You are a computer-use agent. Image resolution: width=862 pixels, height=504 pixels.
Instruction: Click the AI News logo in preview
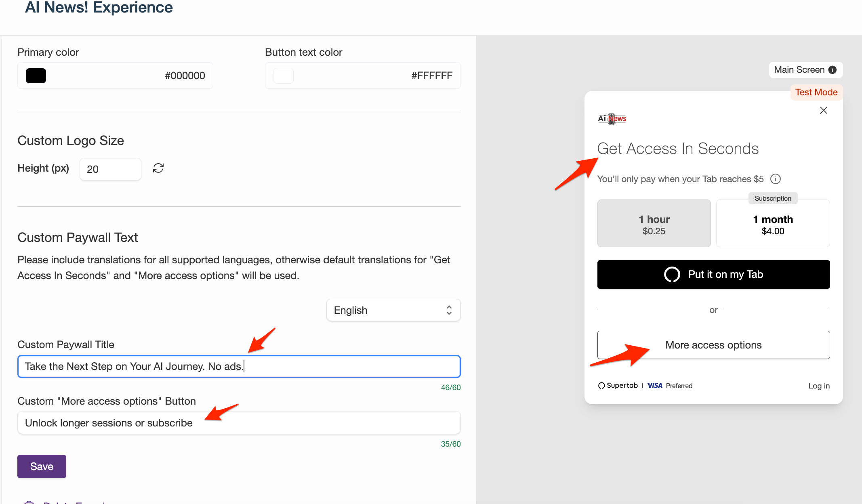click(x=612, y=118)
